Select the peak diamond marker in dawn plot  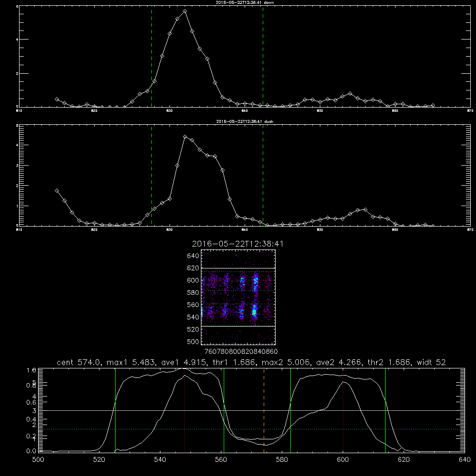click(x=185, y=11)
